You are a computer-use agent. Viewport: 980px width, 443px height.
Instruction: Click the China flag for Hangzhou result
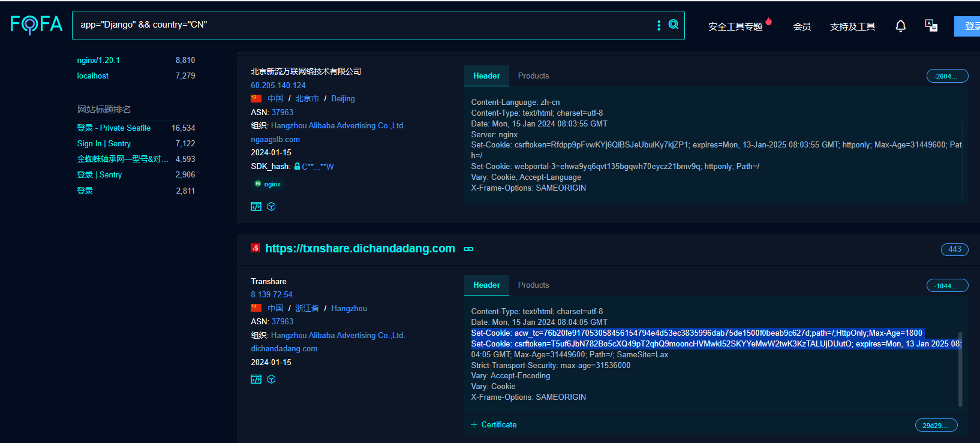tap(256, 308)
